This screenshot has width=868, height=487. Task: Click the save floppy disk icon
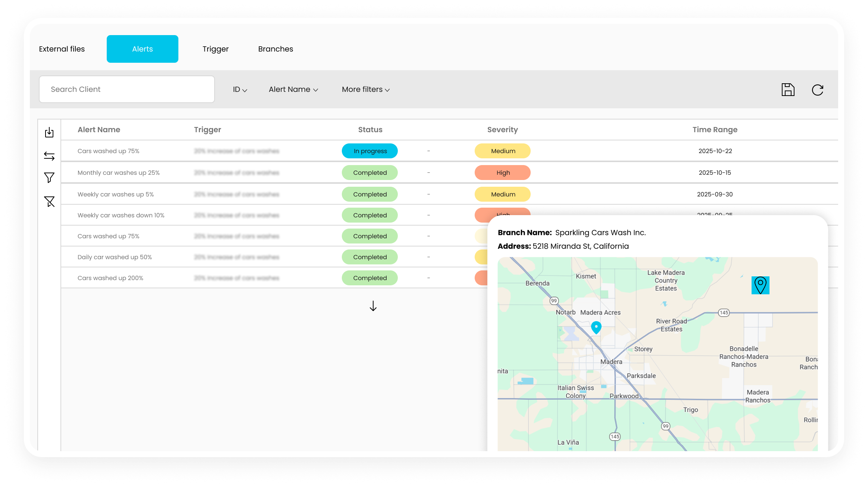pos(788,90)
